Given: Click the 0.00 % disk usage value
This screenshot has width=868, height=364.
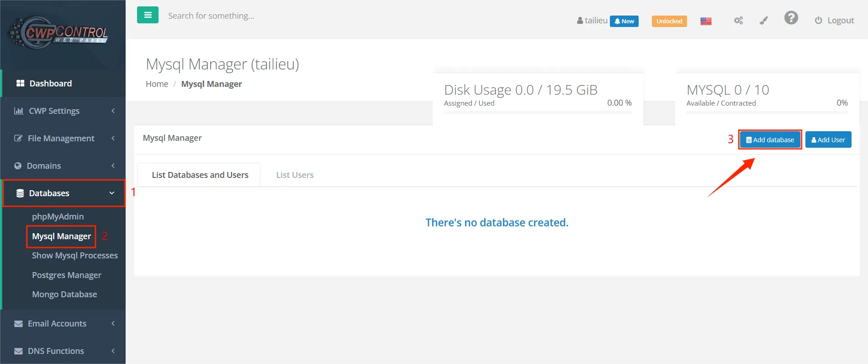Looking at the screenshot, I should [619, 103].
